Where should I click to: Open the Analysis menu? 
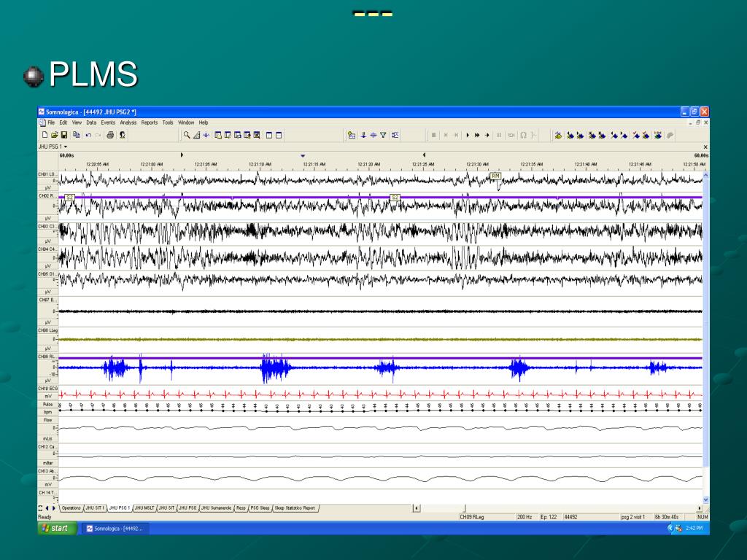pos(128,122)
